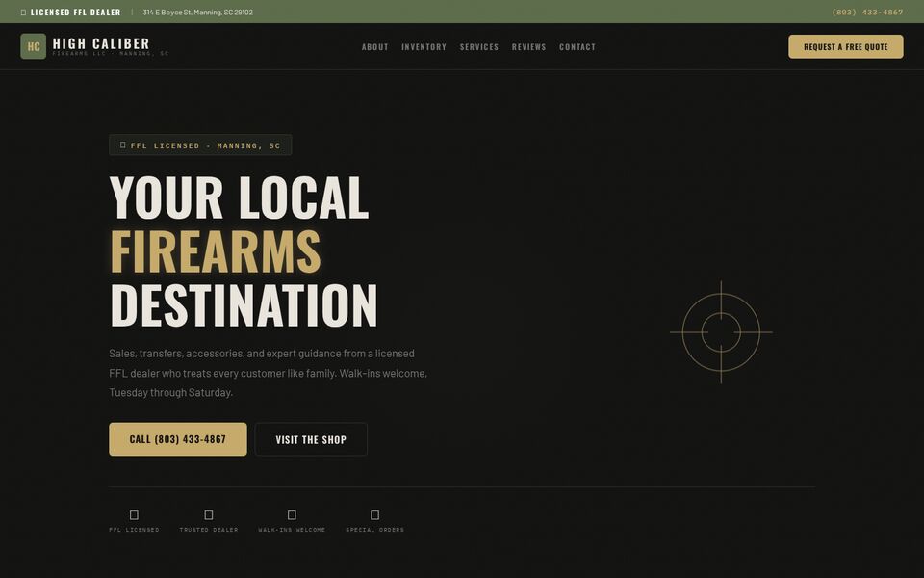Screen dimensions: 924x578
Task: Click the 'Sales, transfers, accessories' paragraph
Action: pyautogui.click(x=269, y=373)
